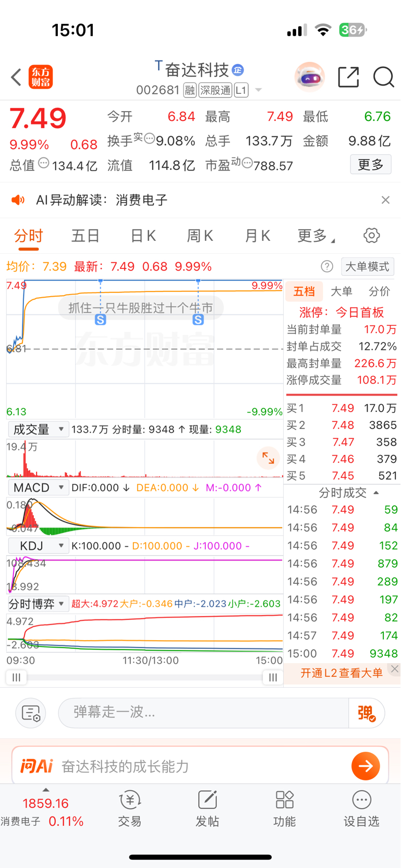Close the 开通L2查看大单 banner

coord(395,669)
